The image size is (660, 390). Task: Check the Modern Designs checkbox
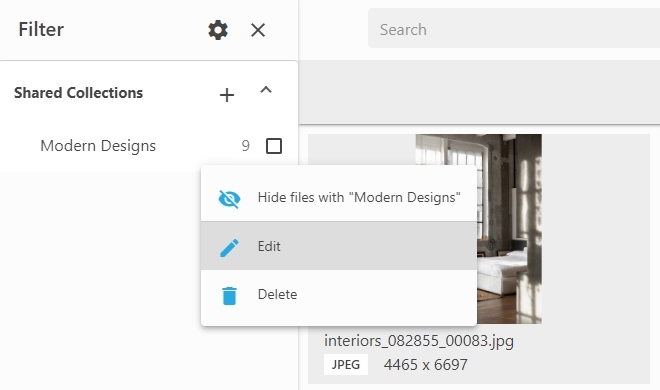[x=274, y=146]
